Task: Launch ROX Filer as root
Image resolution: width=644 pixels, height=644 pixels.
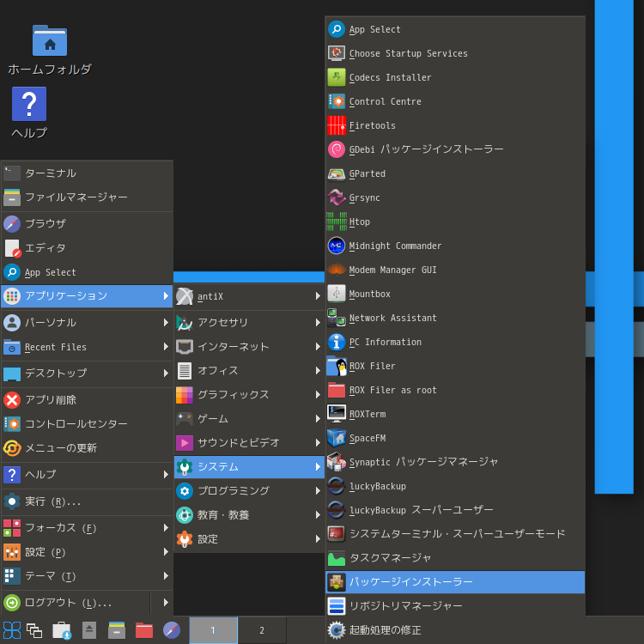Action: pyautogui.click(x=455, y=390)
